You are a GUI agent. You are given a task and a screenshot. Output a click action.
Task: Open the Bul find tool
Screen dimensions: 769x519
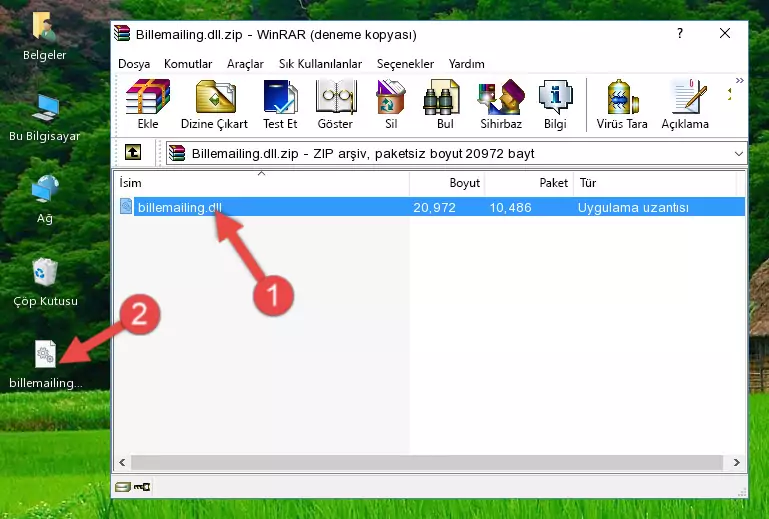pyautogui.click(x=444, y=104)
